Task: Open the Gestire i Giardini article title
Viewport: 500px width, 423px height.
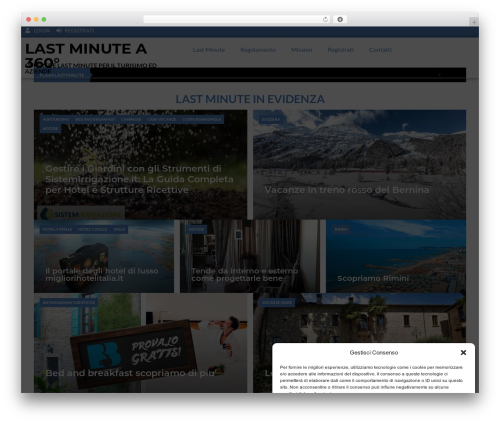Action: 139,179
